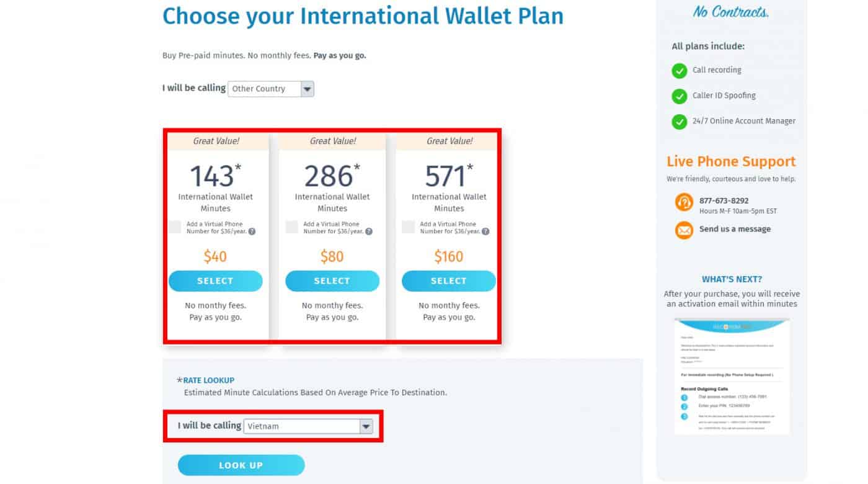Screen dimensions: 868x484
Task: Click the orange envelope message icon
Action: (684, 230)
